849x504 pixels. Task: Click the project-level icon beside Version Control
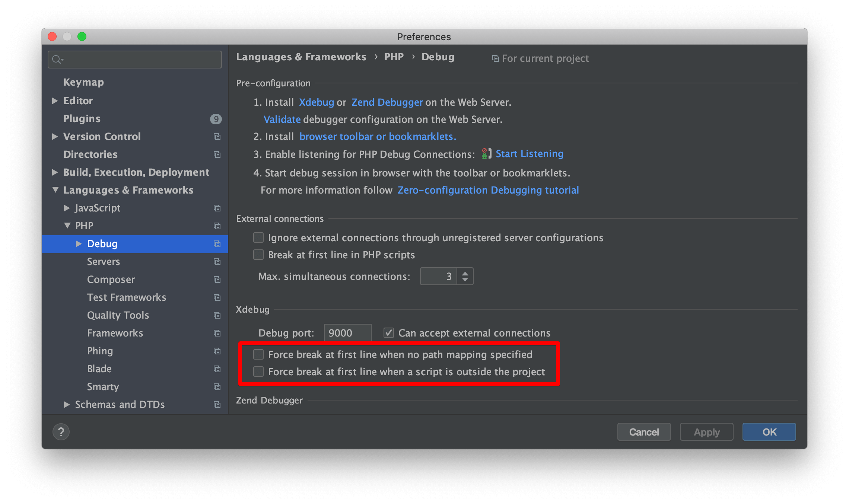(x=217, y=137)
